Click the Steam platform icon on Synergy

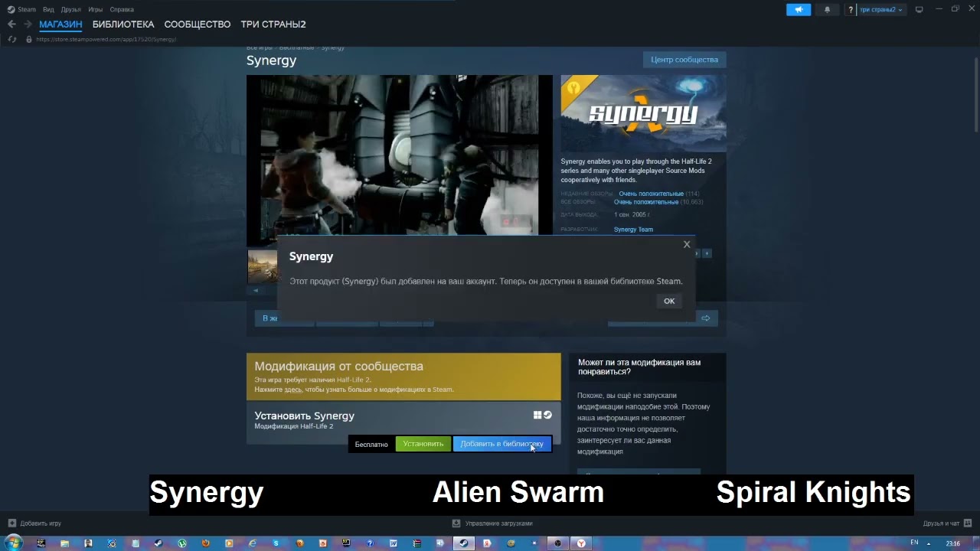tap(547, 415)
